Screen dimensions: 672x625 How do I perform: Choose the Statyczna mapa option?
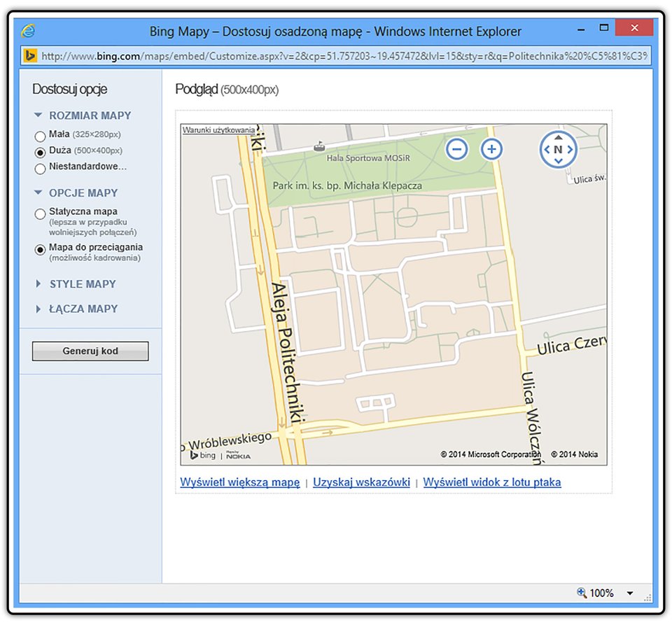click(40, 213)
